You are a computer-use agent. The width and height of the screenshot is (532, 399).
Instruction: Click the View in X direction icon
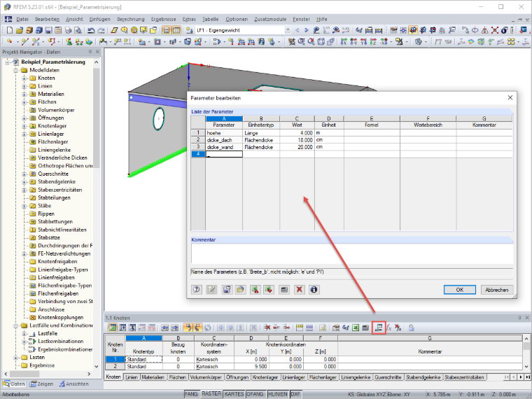(344, 42)
